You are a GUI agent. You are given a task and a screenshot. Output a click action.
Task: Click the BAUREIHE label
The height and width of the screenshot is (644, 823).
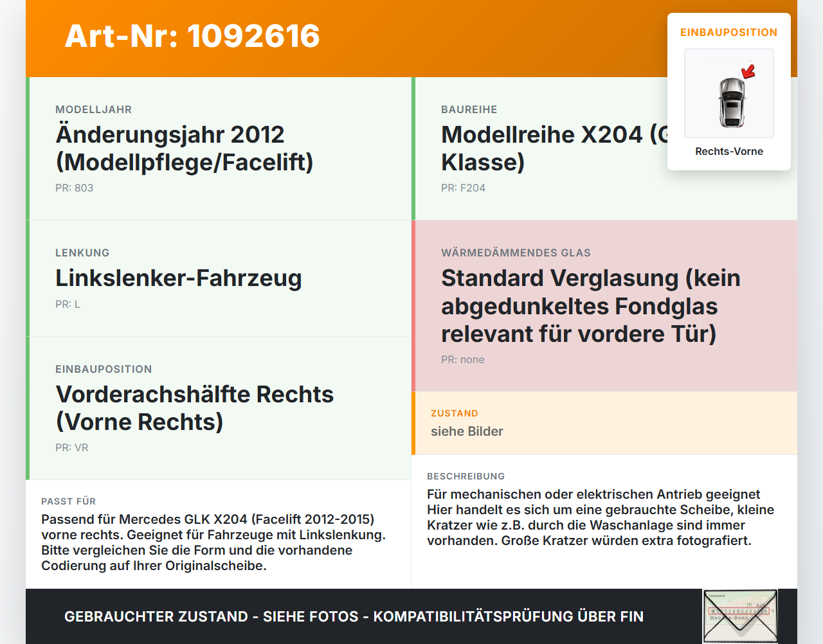coord(469,109)
